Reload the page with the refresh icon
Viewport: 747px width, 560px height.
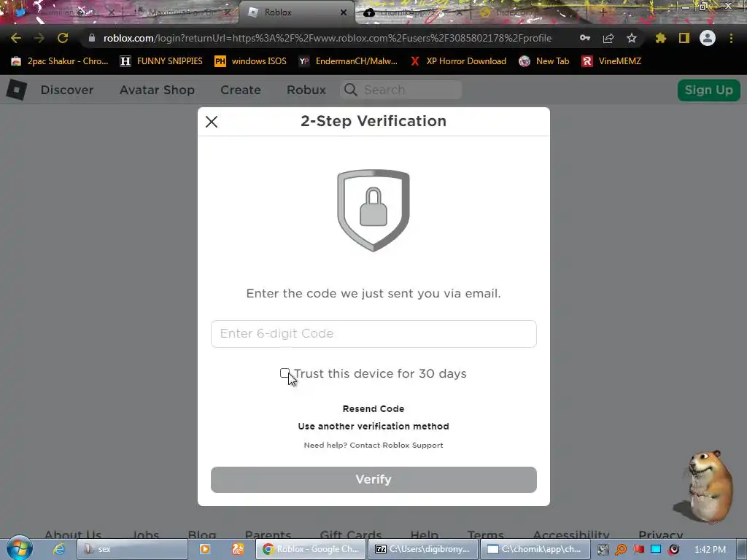63,38
